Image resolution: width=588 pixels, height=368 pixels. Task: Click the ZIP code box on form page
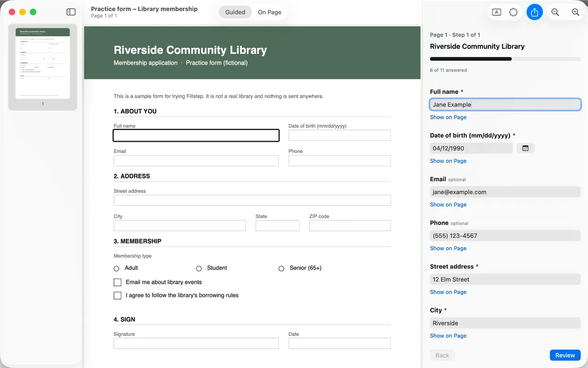(x=350, y=225)
